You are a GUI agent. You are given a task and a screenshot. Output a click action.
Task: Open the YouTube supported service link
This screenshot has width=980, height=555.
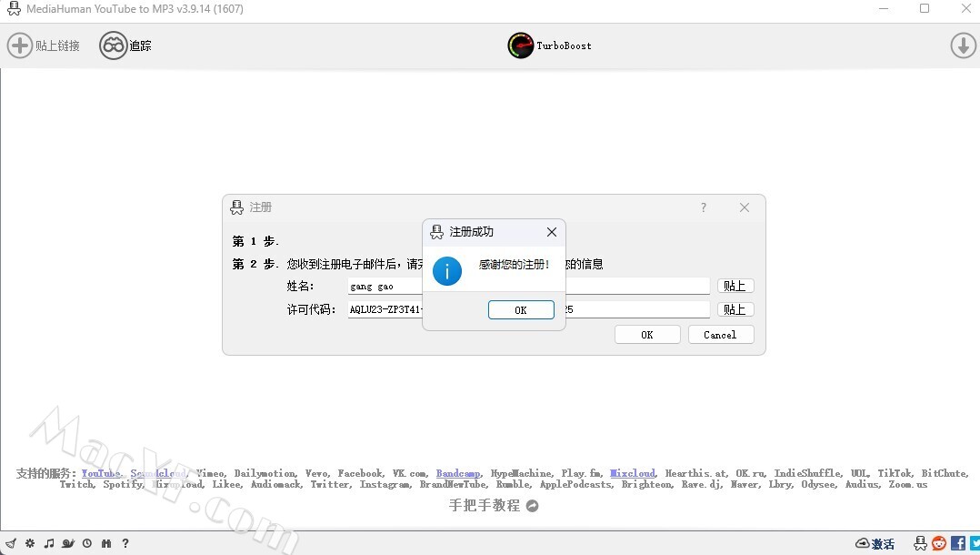[x=101, y=474]
